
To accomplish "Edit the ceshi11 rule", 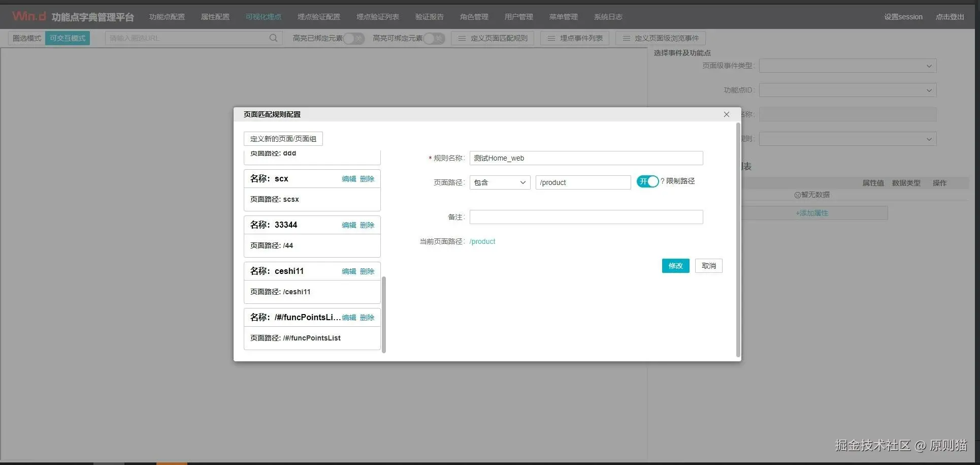I will (349, 271).
